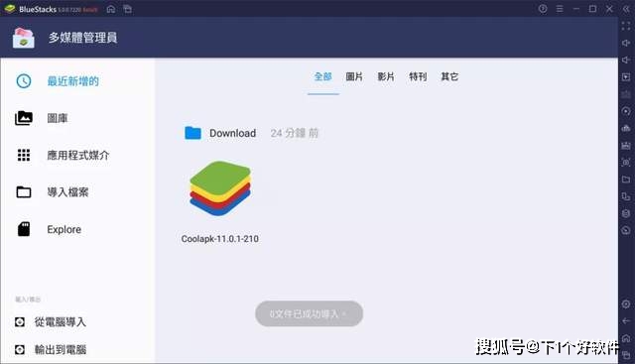The image size is (635, 364).
Task: Click the '24 分鐘 前' timestamp text
Action: click(x=295, y=133)
